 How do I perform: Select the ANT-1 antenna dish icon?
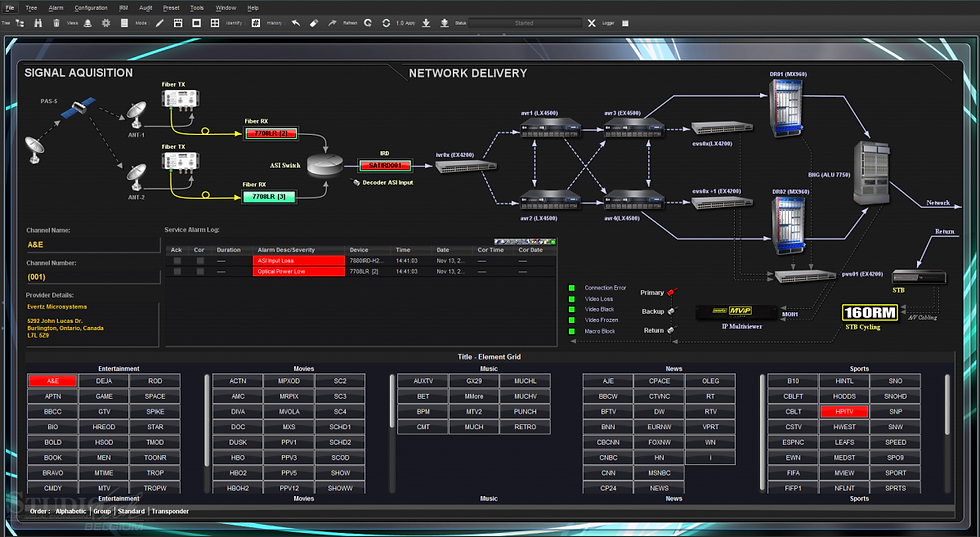click(x=136, y=114)
